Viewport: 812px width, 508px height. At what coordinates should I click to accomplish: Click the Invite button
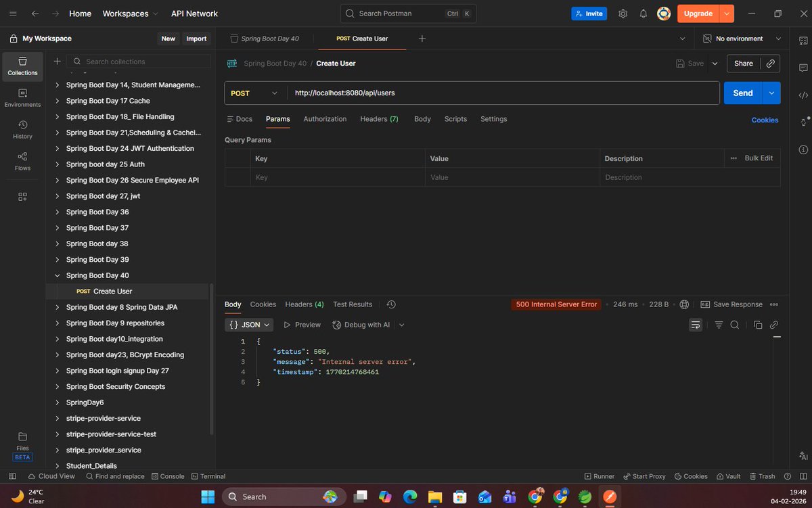pos(589,14)
